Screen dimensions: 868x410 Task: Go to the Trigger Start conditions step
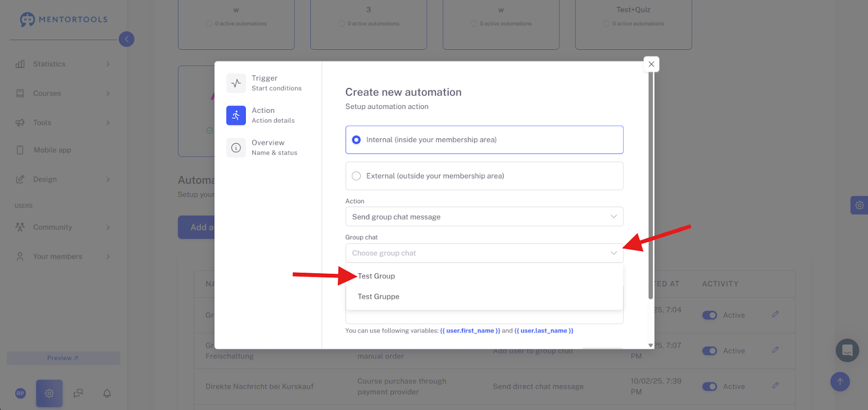[264, 83]
